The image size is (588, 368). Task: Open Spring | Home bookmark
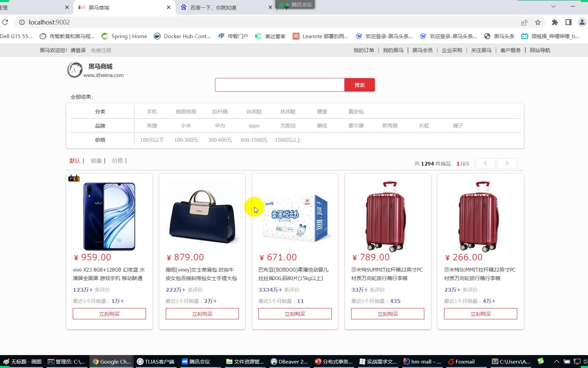pyautogui.click(x=124, y=36)
